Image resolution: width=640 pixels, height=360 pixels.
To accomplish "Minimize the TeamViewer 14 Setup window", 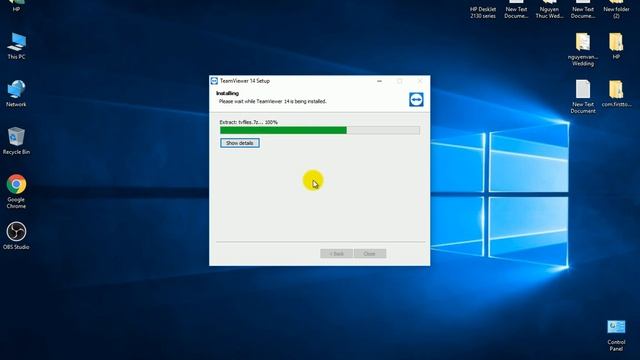I will point(379,81).
